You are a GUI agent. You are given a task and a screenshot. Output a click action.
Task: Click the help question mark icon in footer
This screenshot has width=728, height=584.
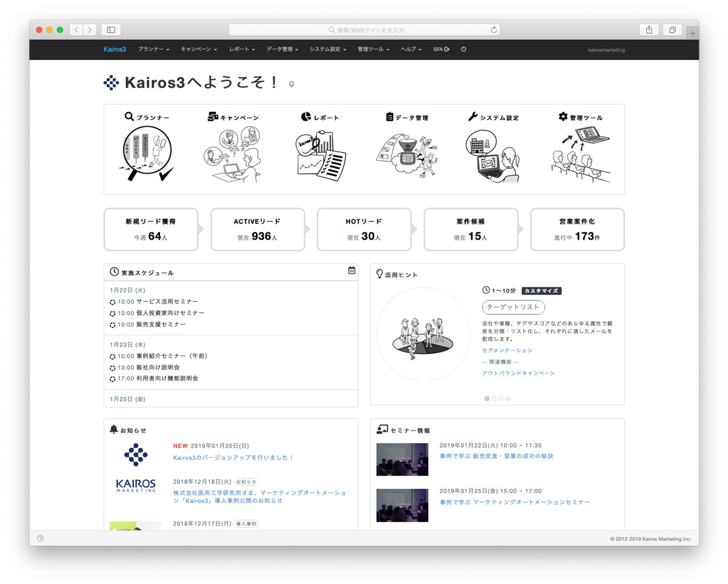coord(41,539)
